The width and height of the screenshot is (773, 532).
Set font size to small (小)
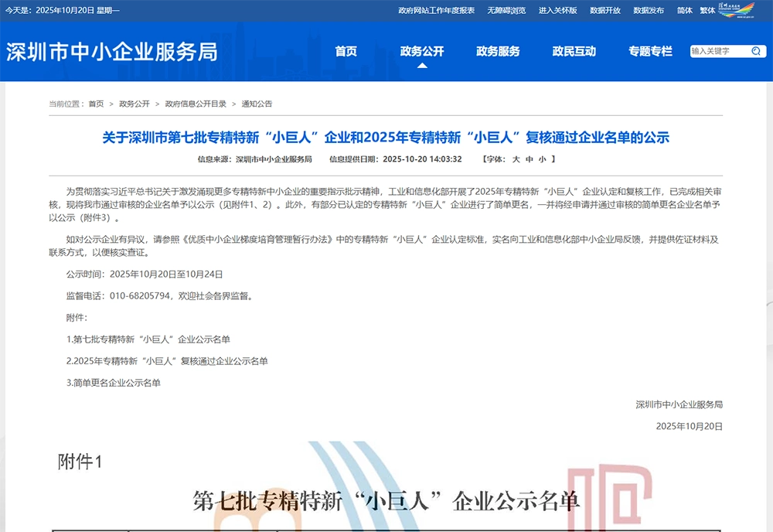click(542, 159)
